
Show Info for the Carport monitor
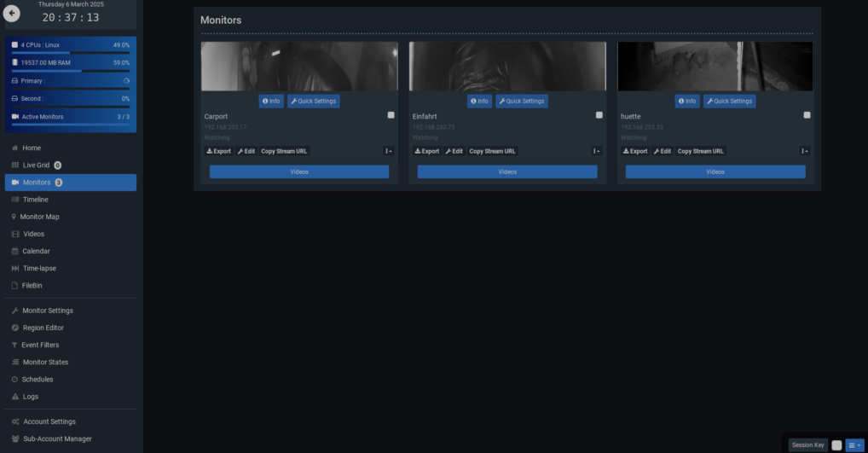pos(271,101)
